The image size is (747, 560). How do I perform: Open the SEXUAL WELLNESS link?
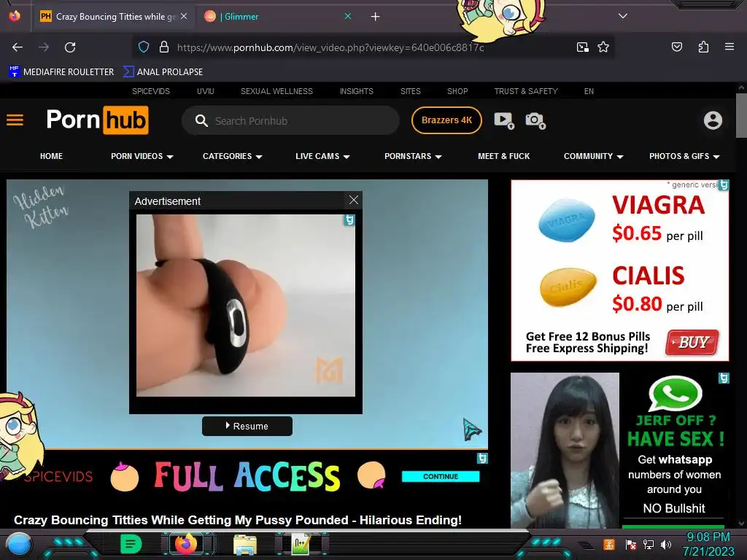tap(276, 91)
